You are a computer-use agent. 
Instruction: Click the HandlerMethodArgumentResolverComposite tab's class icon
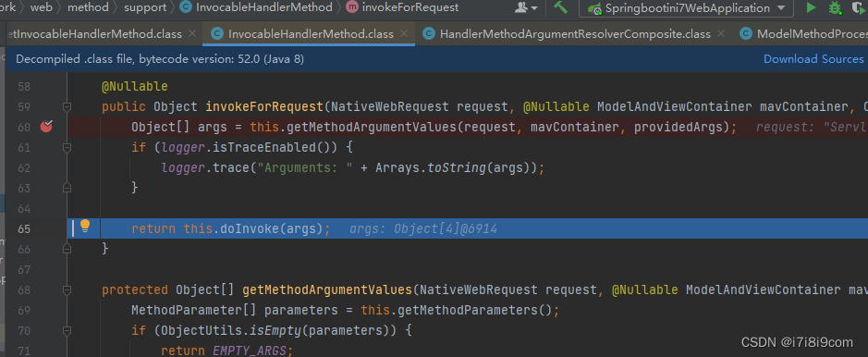[x=429, y=34]
